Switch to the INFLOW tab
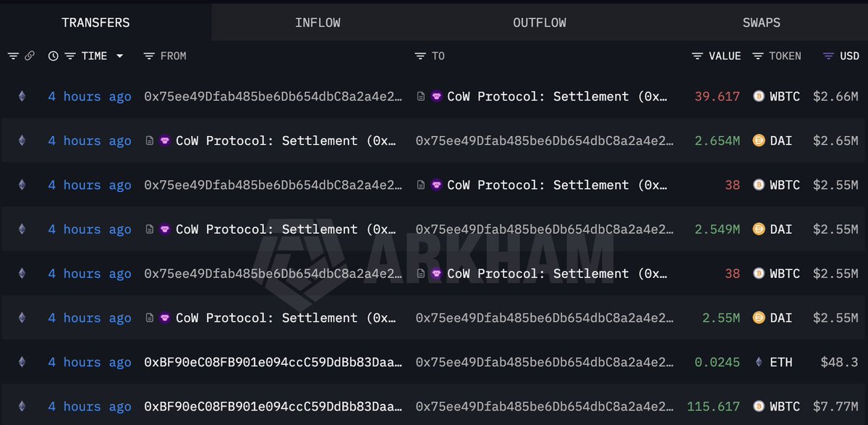 [x=318, y=22]
